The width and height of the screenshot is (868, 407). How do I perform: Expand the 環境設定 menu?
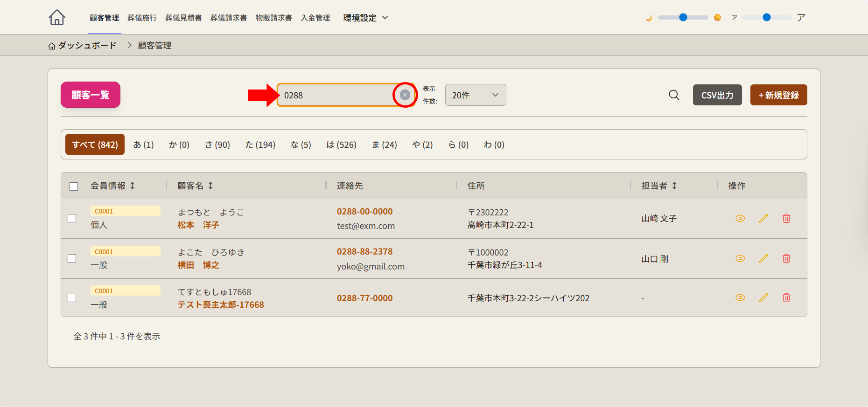[365, 18]
